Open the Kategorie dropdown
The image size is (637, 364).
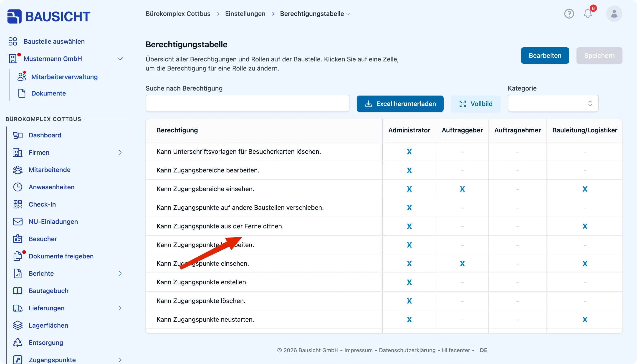tap(553, 103)
